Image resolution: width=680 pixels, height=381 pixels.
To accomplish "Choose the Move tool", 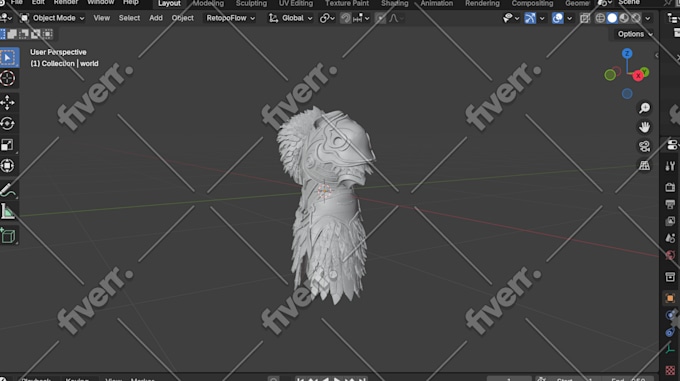I will tap(8, 103).
